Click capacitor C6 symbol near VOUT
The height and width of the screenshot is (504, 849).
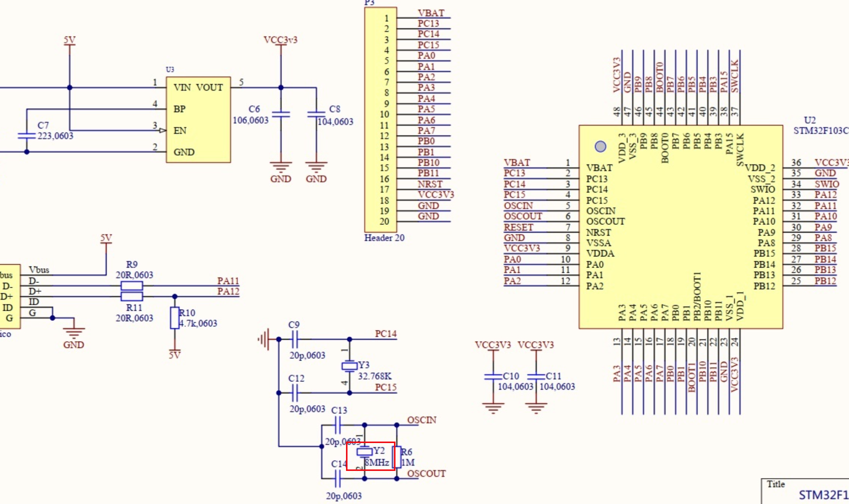281,114
